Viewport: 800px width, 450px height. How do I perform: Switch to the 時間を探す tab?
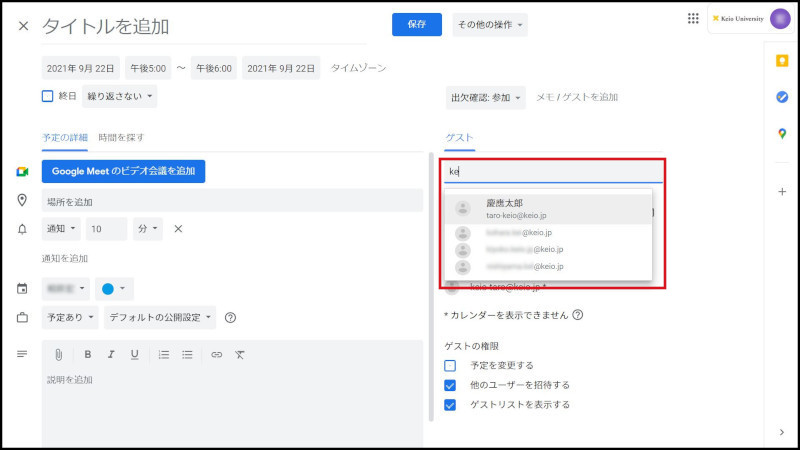(121, 137)
